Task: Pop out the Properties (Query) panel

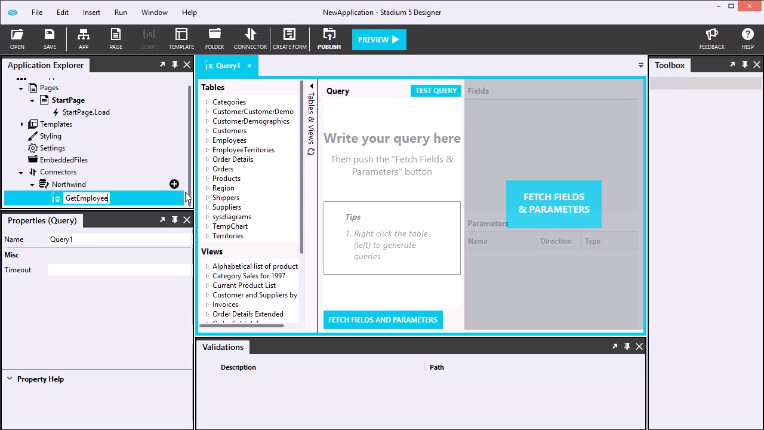Action: pos(163,220)
